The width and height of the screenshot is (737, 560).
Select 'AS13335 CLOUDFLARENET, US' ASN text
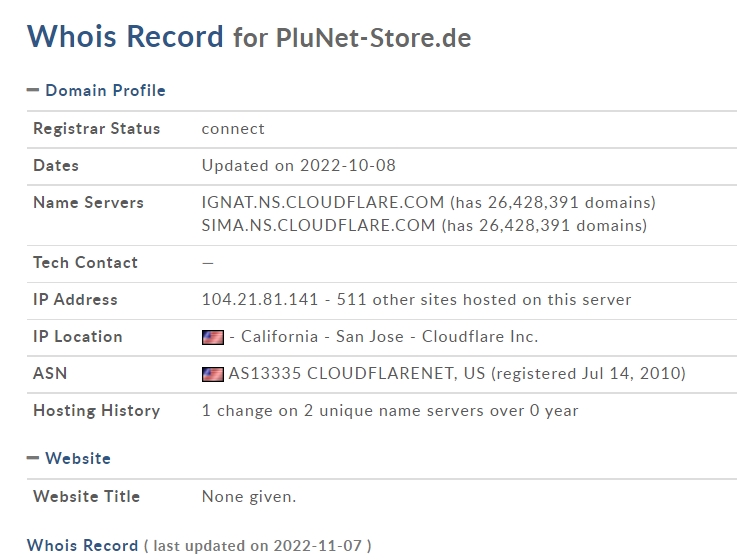coord(357,373)
